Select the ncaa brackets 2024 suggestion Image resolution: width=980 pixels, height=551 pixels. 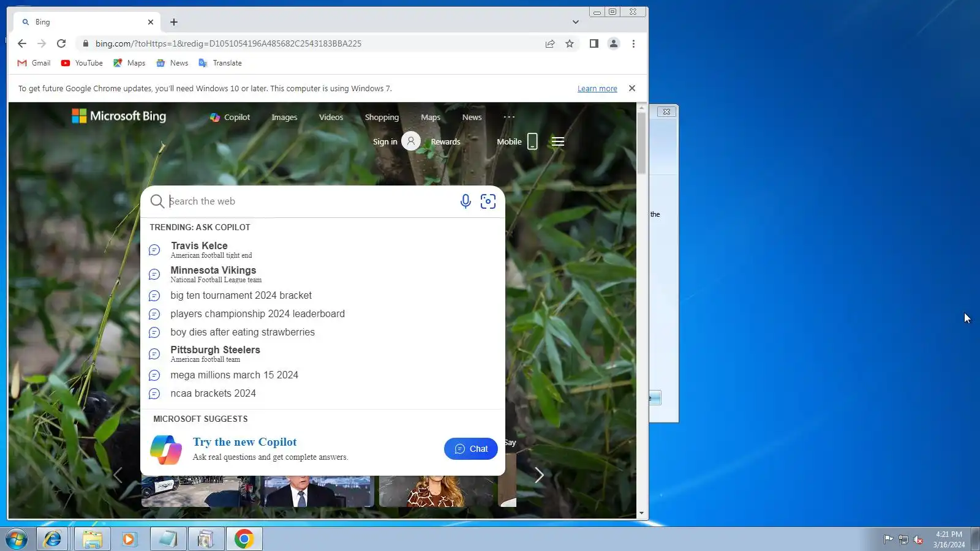pos(323,394)
